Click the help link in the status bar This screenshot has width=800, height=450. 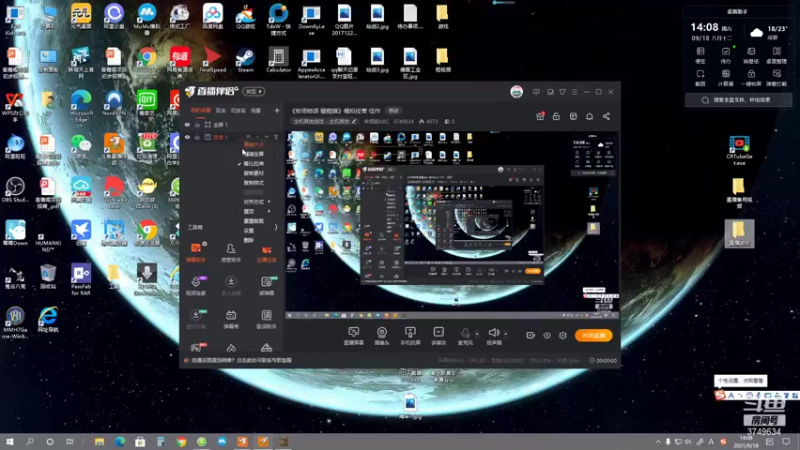(241, 360)
